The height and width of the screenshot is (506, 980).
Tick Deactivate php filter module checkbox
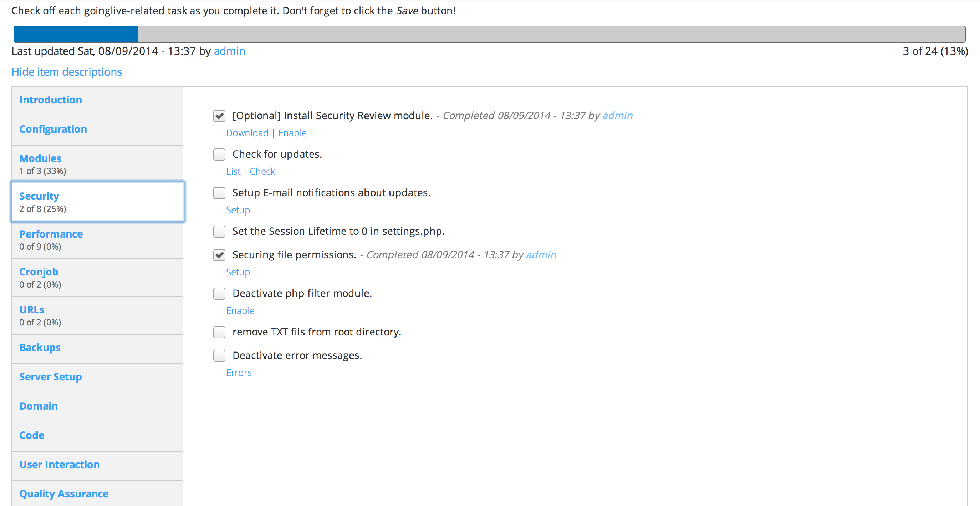pos(219,294)
